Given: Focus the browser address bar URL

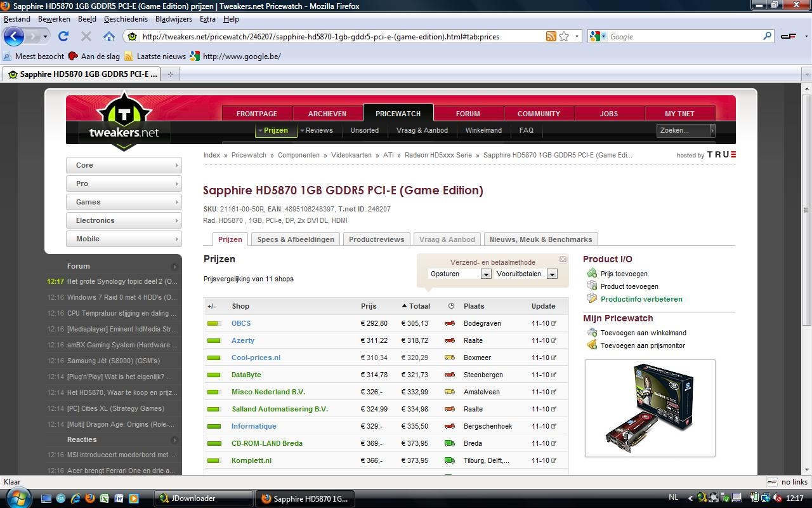Looking at the screenshot, I should tap(343, 36).
